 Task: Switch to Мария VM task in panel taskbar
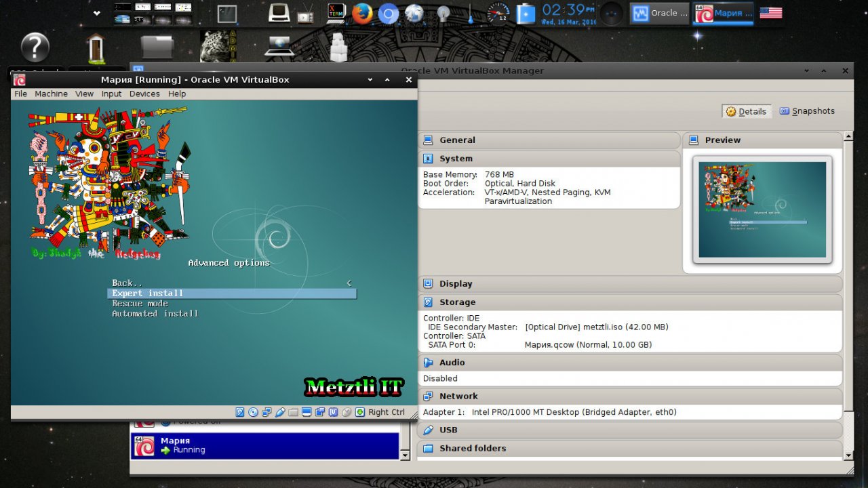tap(724, 14)
